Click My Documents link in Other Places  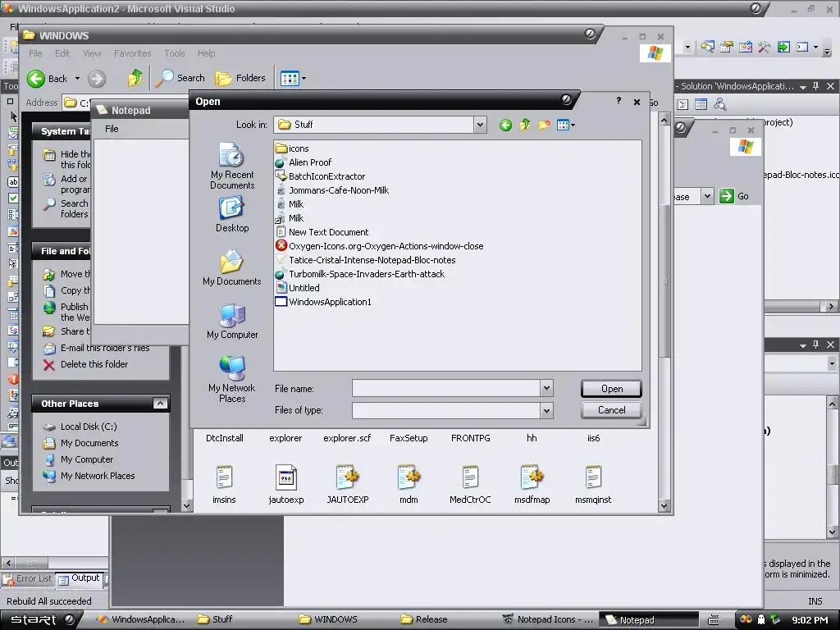[x=89, y=443]
